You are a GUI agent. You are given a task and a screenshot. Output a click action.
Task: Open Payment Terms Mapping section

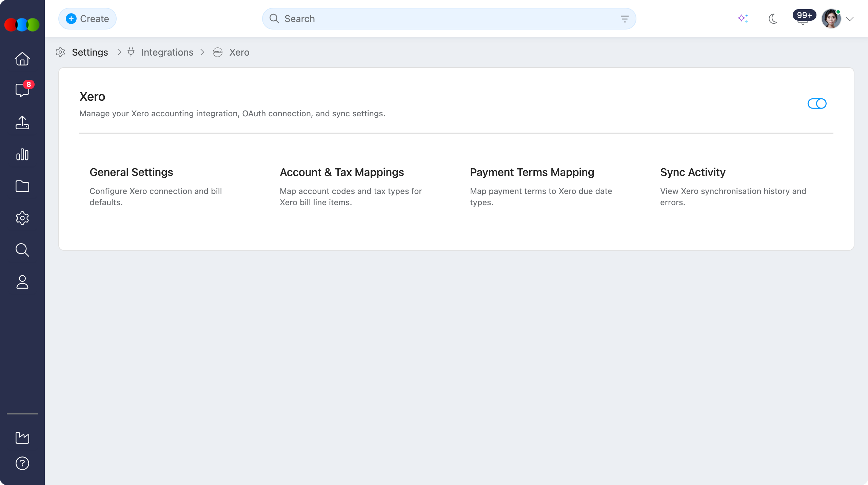(x=532, y=172)
